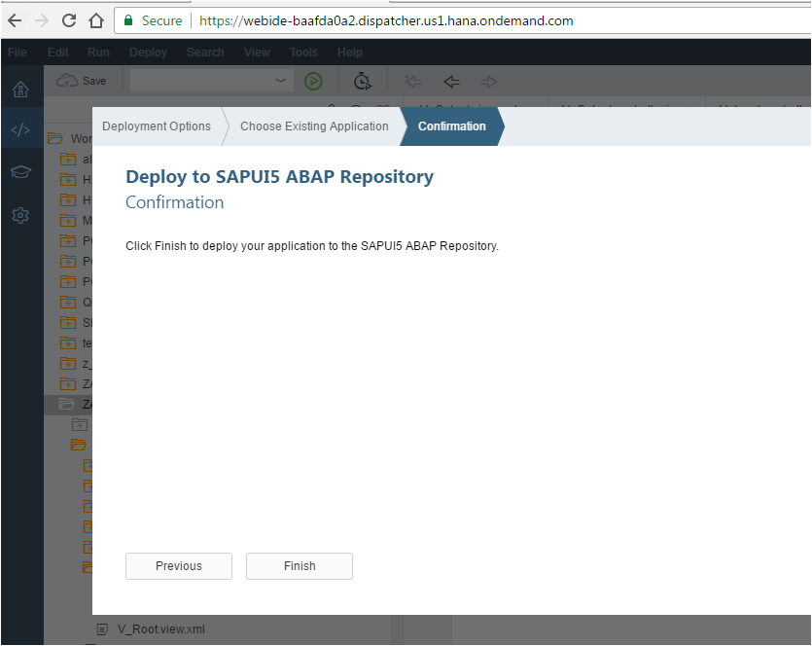Click the green Run play icon
Viewport: 812px width, 646px height.
point(313,82)
